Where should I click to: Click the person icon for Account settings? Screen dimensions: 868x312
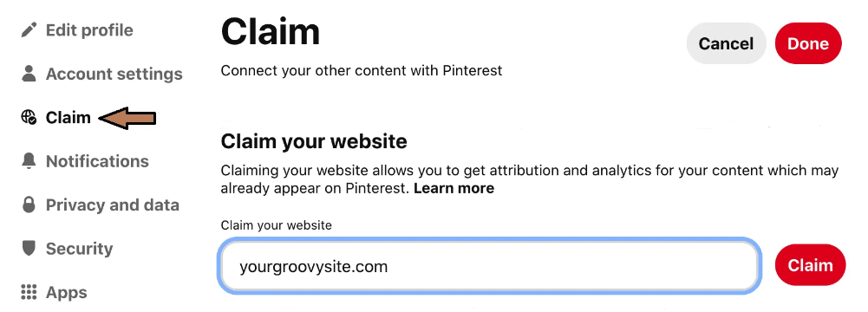29,74
